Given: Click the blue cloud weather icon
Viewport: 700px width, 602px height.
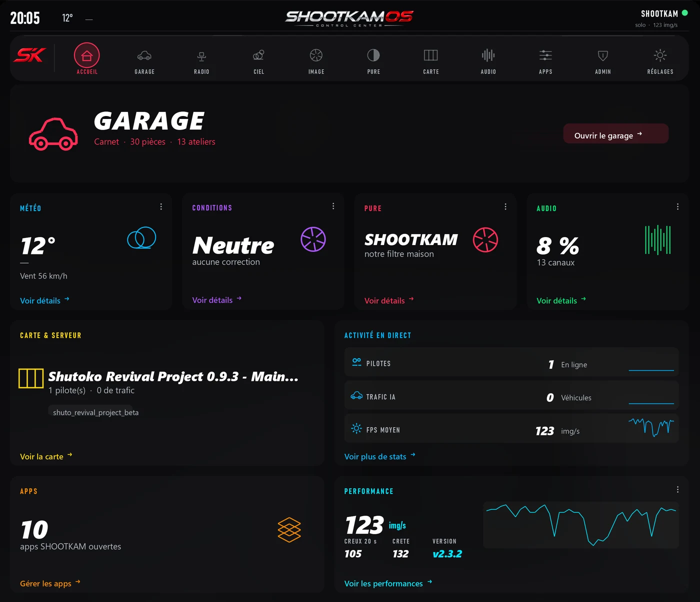Looking at the screenshot, I should pyautogui.click(x=141, y=238).
